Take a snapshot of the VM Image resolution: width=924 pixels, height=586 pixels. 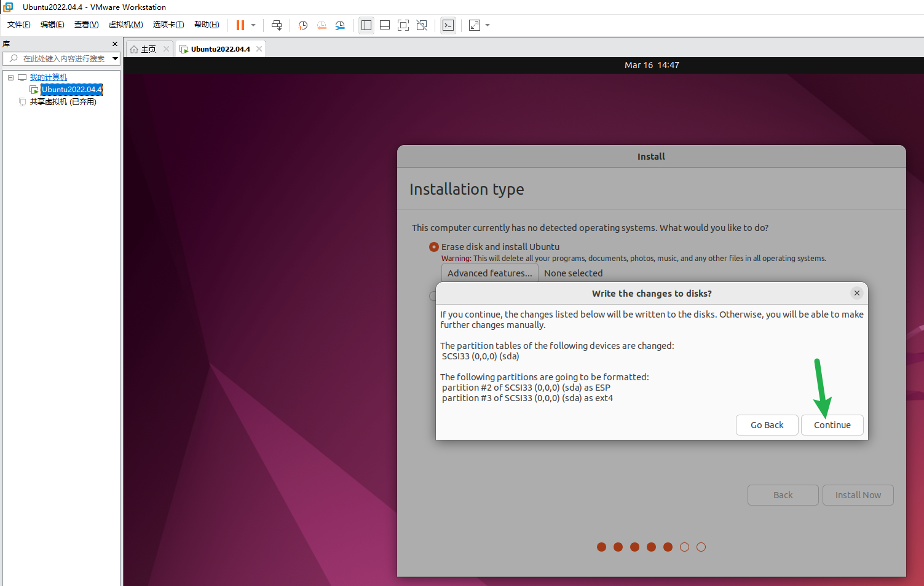(x=303, y=25)
